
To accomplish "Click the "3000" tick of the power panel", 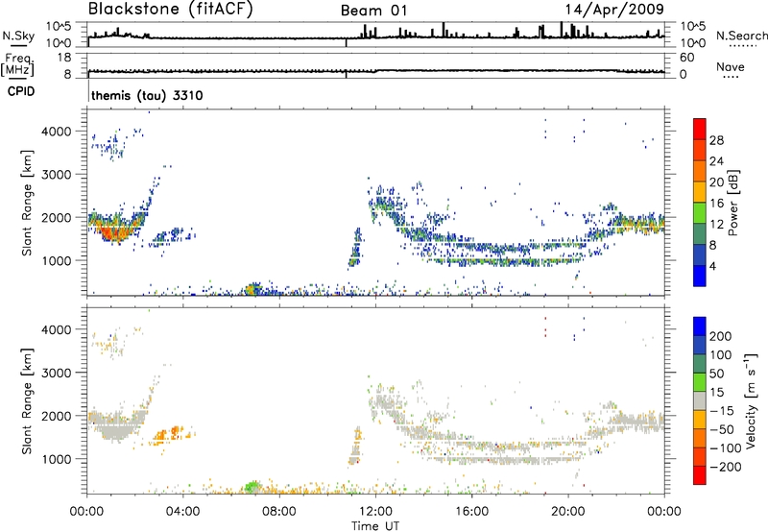I will click(56, 175).
